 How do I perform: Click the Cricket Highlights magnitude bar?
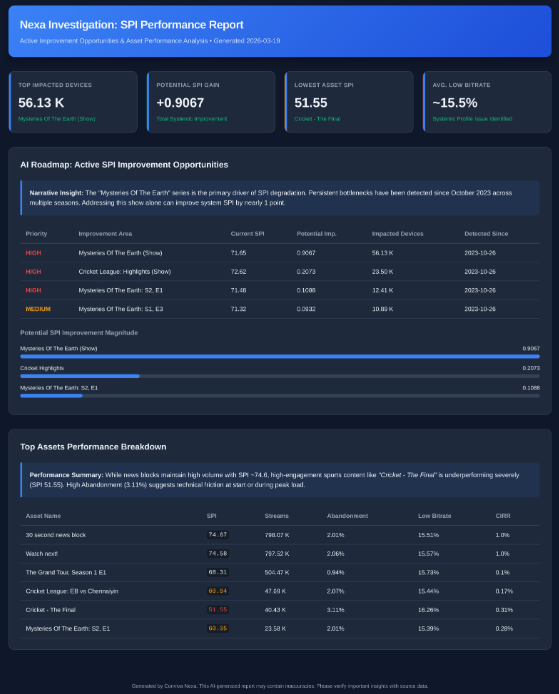(x=280, y=376)
